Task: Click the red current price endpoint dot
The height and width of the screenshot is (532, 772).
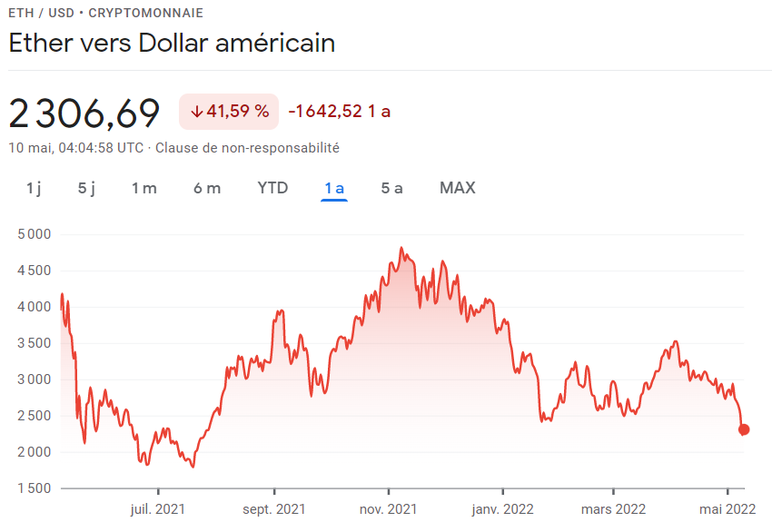Action: point(744,429)
